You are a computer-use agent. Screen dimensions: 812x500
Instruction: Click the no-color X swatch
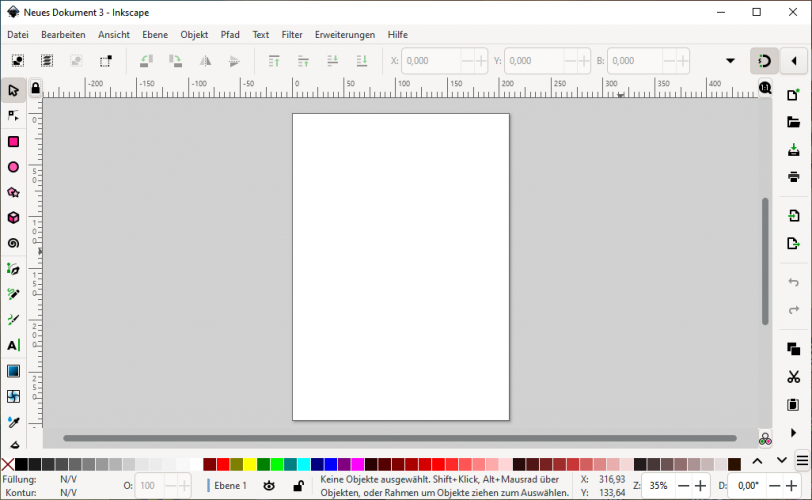[x=8, y=464]
